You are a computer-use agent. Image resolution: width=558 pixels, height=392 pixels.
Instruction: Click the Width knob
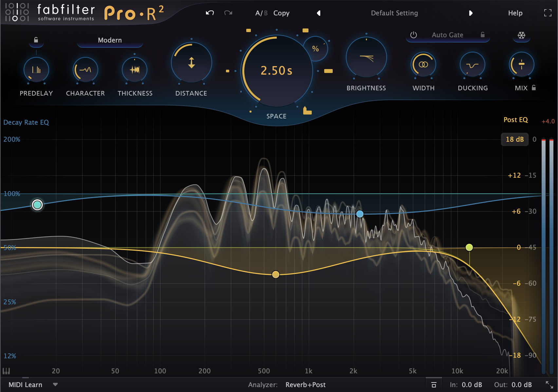[x=423, y=64]
